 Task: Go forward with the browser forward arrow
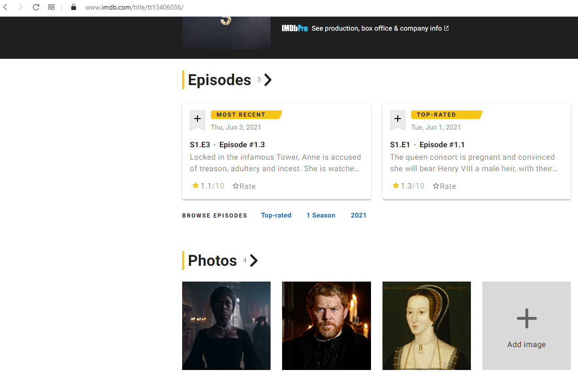pos(21,7)
